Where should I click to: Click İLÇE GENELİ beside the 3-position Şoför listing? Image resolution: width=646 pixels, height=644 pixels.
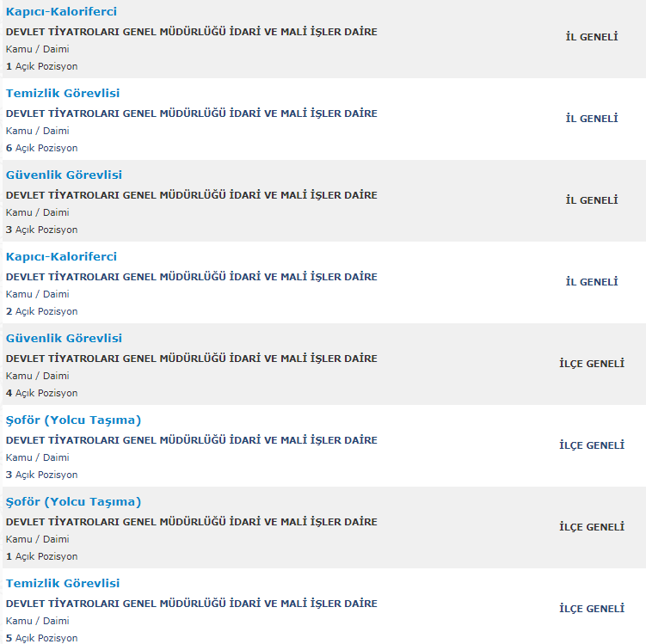pyautogui.click(x=592, y=445)
